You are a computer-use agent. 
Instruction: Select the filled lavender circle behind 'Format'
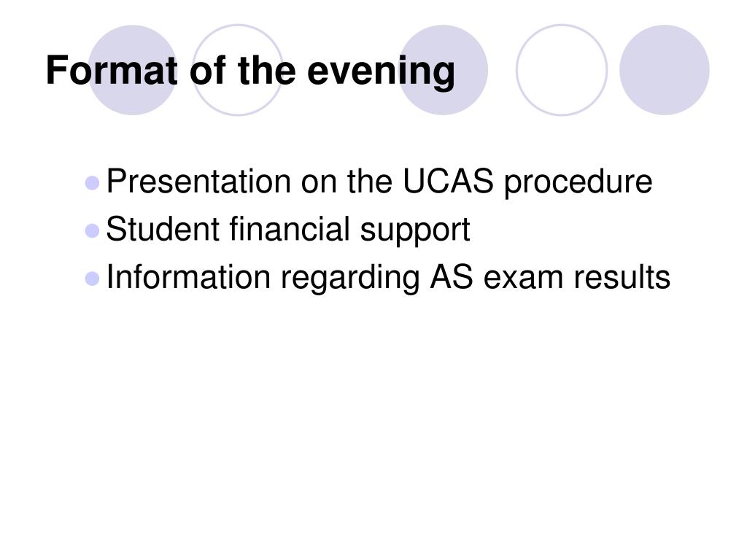pyautogui.click(x=133, y=70)
